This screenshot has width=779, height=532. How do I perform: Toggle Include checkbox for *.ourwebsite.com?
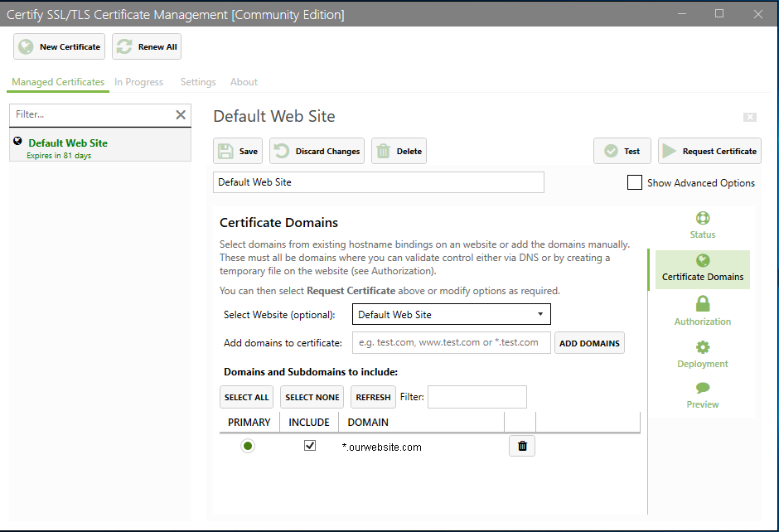click(x=309, y=446)
